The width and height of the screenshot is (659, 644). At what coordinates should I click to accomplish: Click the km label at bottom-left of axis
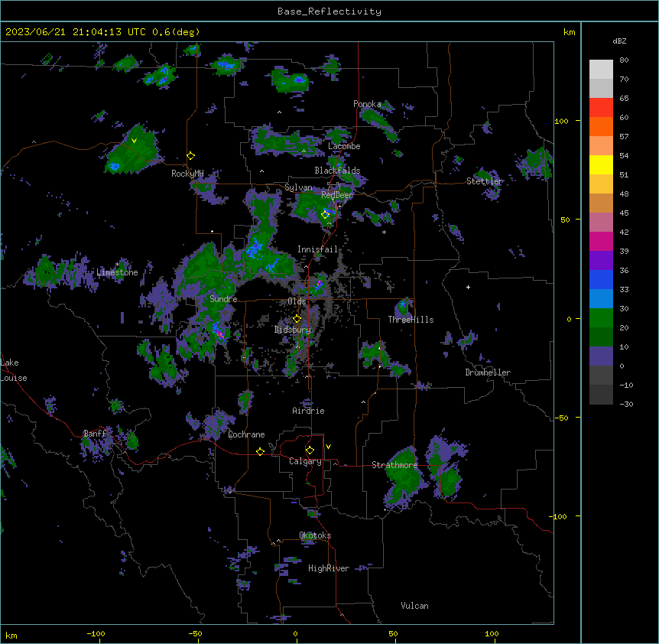11,636
